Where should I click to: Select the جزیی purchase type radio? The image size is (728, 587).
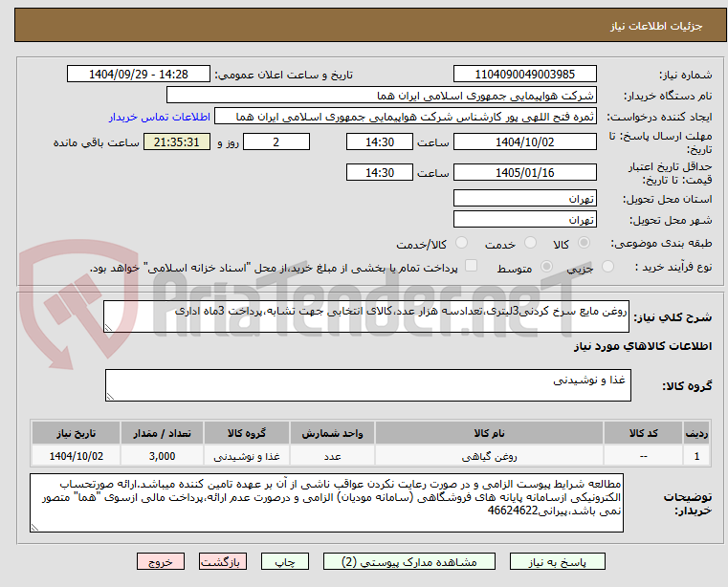click(607, 267)
